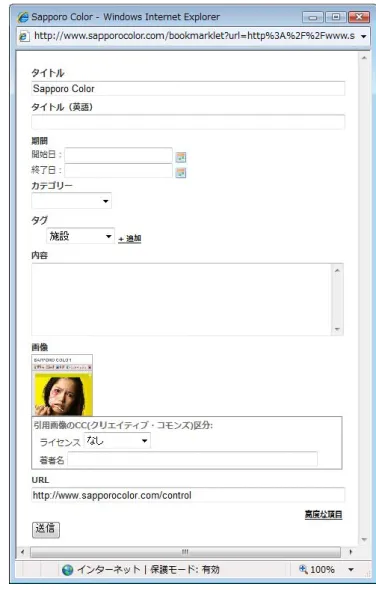
Task: Click the +追加 add tag link
Action: tap(130, 239)
